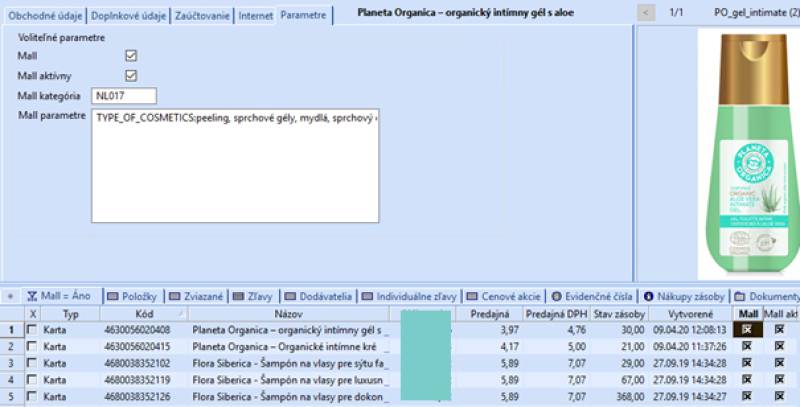
Task: Toggle Mall checkbox for code 4680038352119
Action: tap(747, 380)
